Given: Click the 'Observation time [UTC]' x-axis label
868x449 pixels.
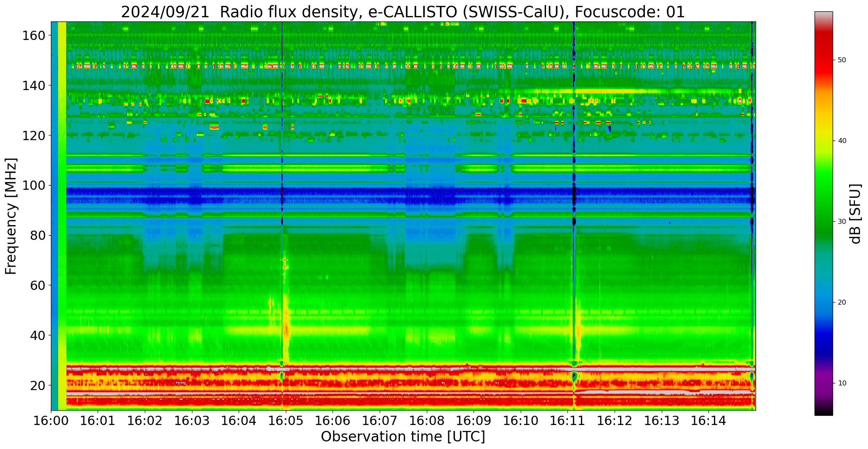Looking at the screenshot, I should tap(403, 436).
